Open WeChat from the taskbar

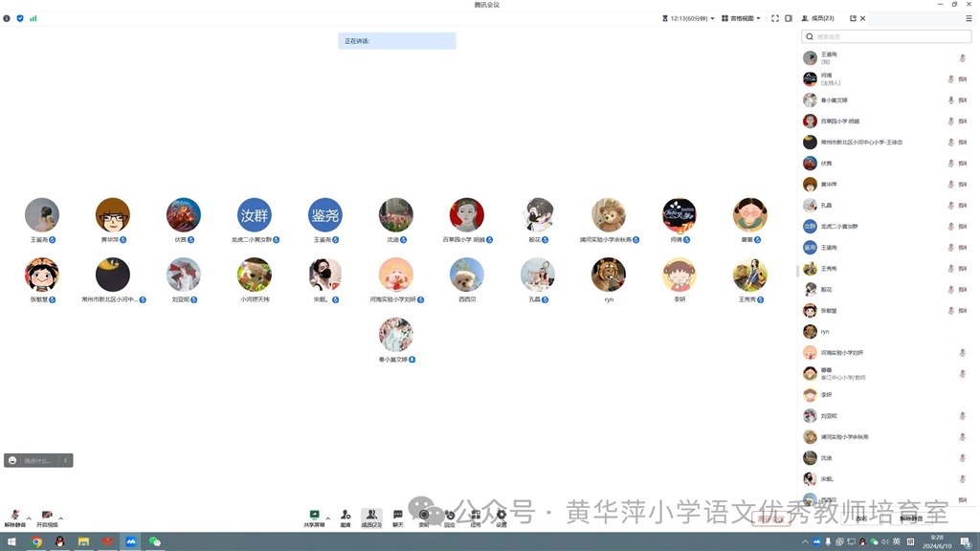click(x=155, y=541)
